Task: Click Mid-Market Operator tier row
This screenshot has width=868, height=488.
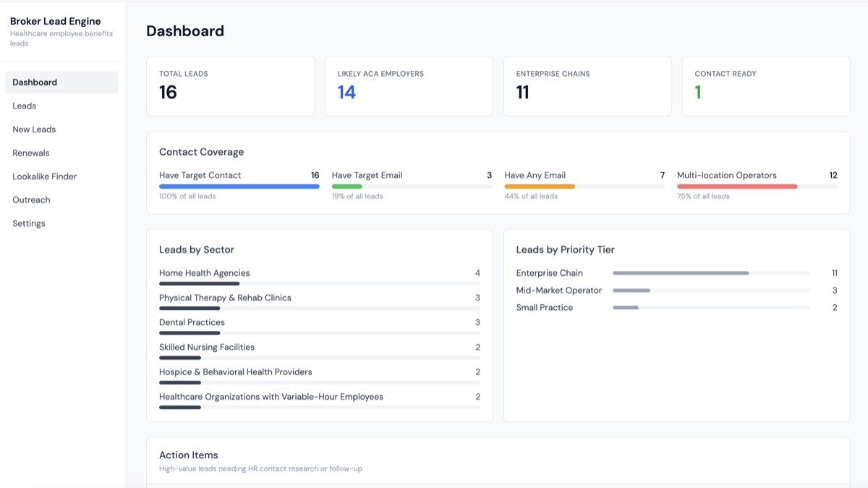Action: click(676, 290)
